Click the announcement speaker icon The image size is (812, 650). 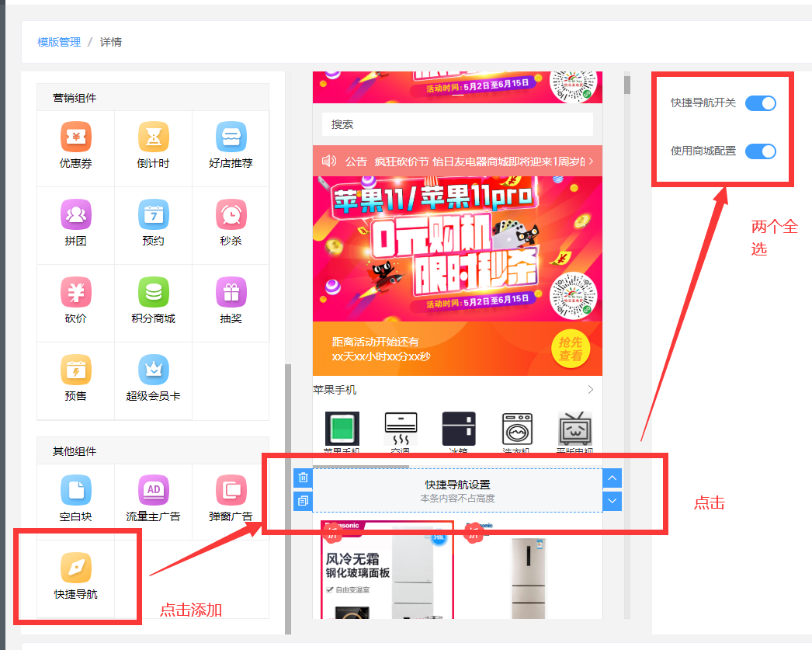(329, 161)
